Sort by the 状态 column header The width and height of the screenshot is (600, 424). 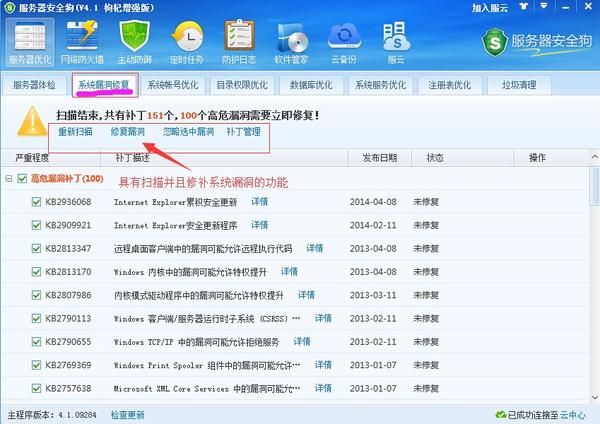(x=462, y=158)
